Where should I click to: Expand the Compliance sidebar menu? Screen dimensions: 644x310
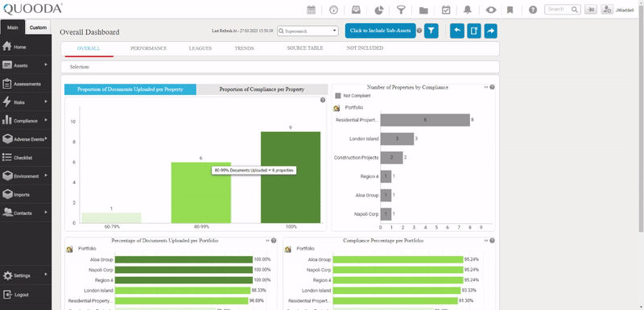click(x=26, y=121)
